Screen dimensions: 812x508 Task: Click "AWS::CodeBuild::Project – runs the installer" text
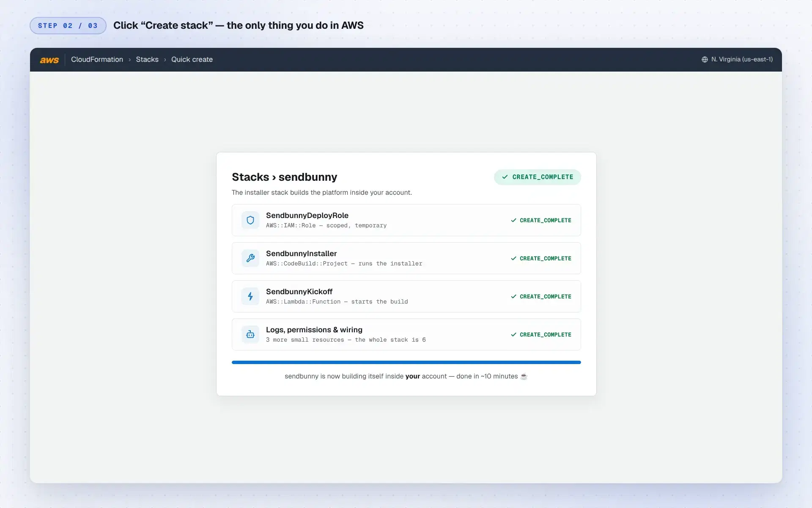pyautogui.click(x=344, y=264)
